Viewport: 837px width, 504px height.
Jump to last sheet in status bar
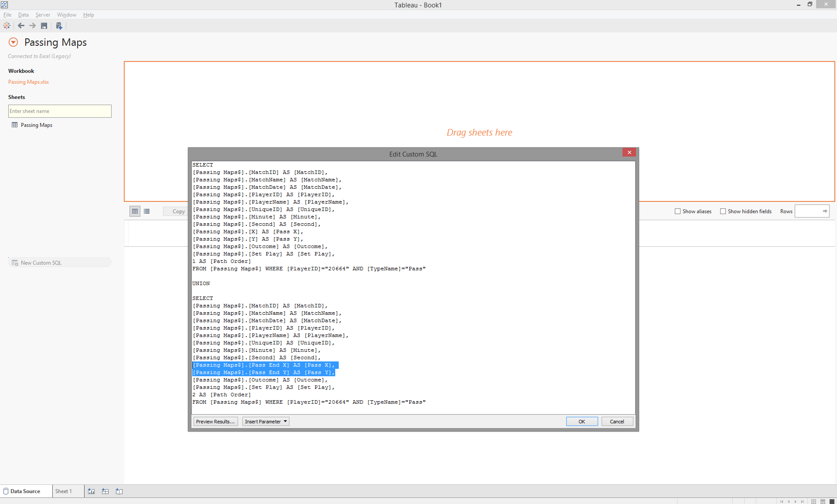(x=802, y=501)
